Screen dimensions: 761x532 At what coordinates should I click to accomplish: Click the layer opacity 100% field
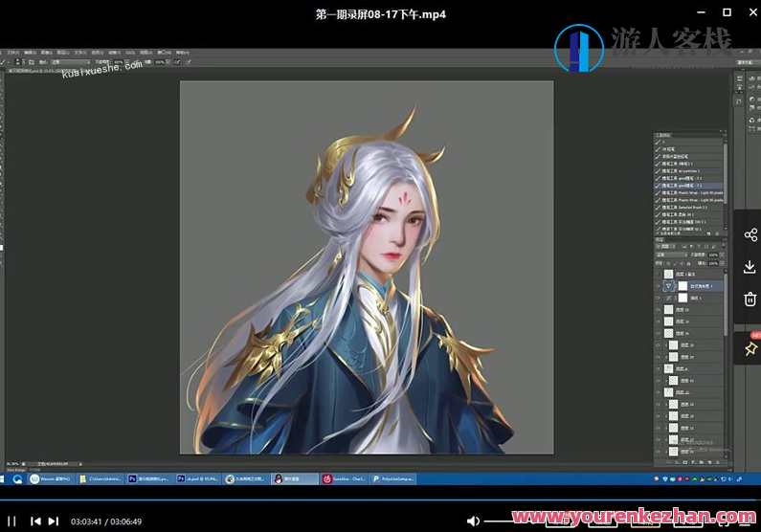pyautogui.click(x=713, y=255)
